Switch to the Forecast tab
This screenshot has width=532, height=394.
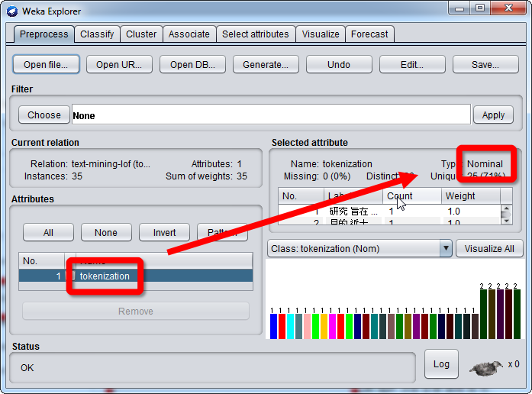click(x=369, y=34)
